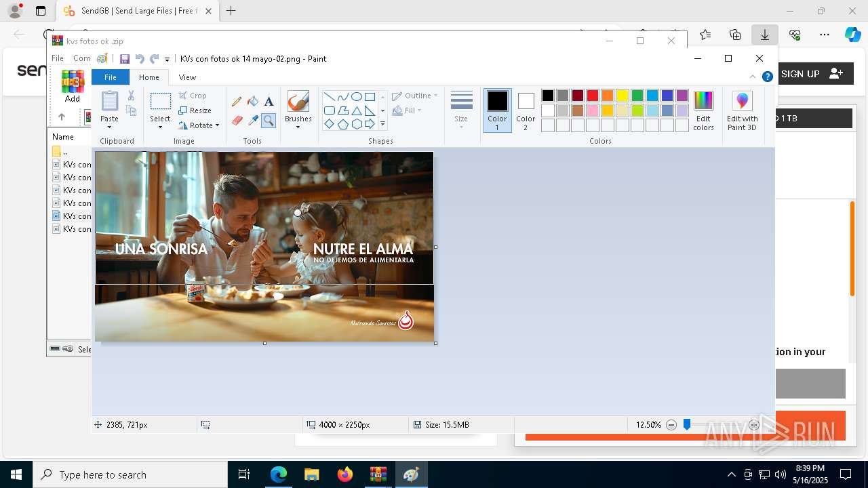
Task: Pick the green color swatch
Action: pyautogui.click(x=637, y=96)
